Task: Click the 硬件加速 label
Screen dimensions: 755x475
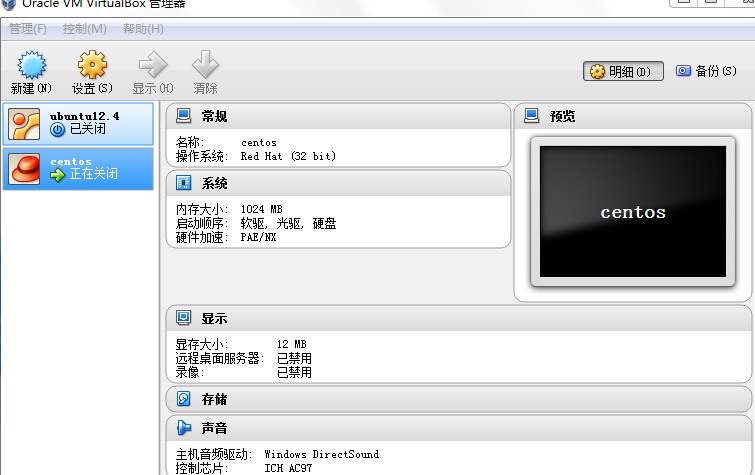Action: click(201, 238)
